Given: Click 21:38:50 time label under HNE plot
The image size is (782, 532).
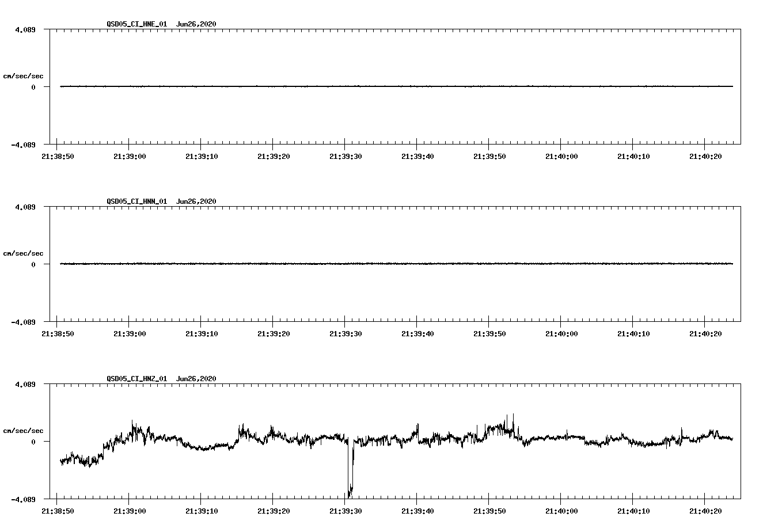Looking at the screenshot, I should tap(58, 157).
